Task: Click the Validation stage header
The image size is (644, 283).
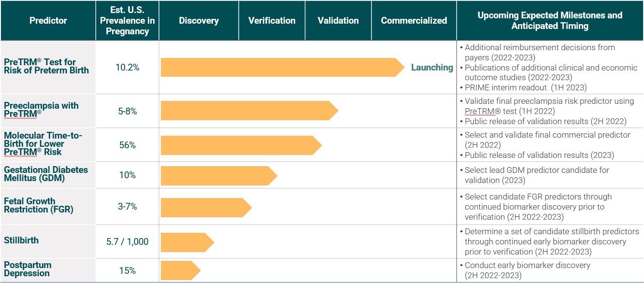Action: (x=338, y=20)
